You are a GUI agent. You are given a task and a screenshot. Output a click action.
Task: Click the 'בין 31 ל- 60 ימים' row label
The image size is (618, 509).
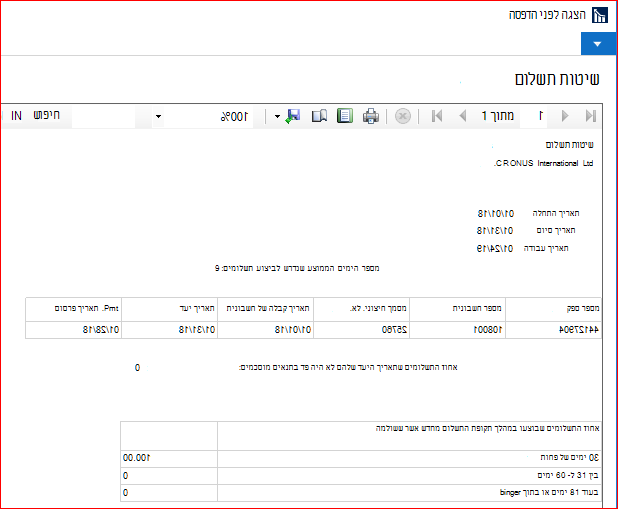coord(568,475)
